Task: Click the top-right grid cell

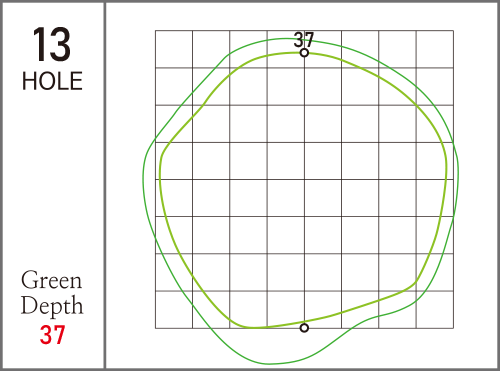Action: 435,49
